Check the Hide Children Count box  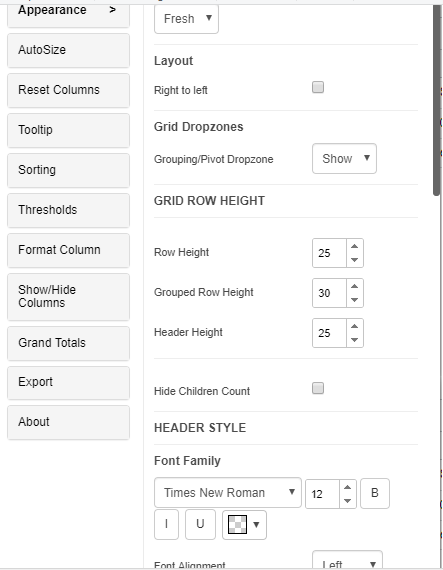(x=318, y=388)
